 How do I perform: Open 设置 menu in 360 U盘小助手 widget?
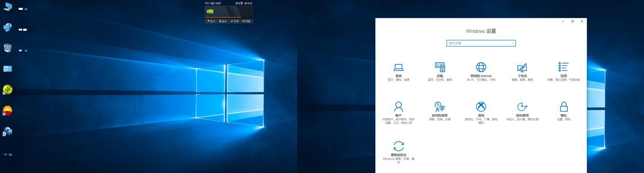pos(239,3)
